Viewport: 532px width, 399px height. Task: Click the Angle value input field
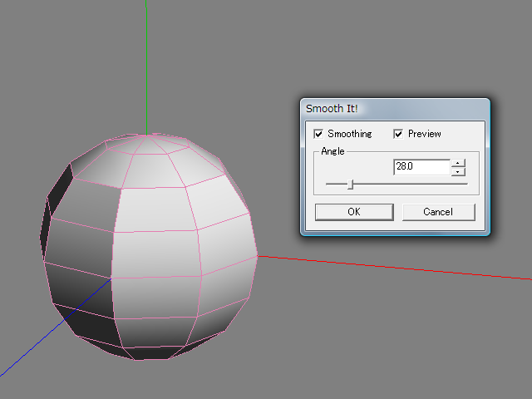click(x=421, y=167)
